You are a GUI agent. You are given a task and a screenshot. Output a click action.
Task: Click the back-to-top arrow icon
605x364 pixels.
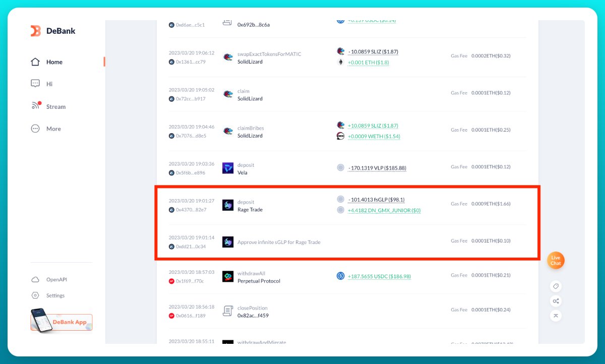pyautogui.click(x=556, y=316)
